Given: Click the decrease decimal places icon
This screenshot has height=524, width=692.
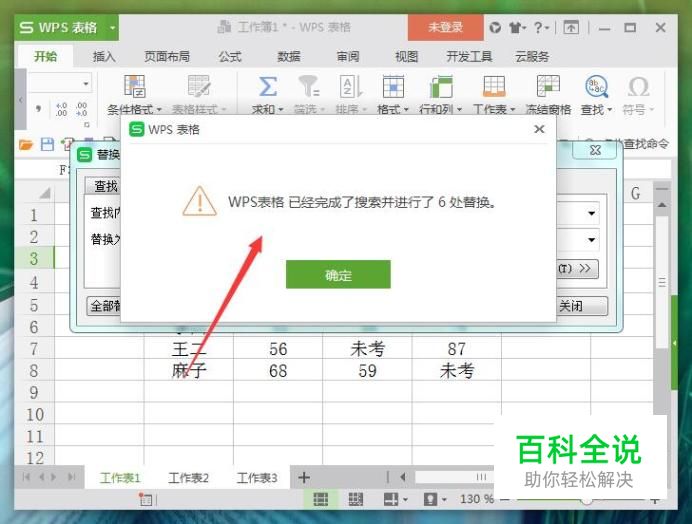Looking at the screenshot, I should click(81, 109).
